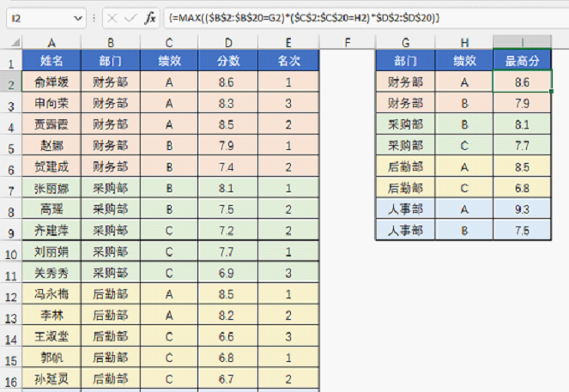
Task: Select the name cell 贾露霞
Action: [x=51, y=124]
